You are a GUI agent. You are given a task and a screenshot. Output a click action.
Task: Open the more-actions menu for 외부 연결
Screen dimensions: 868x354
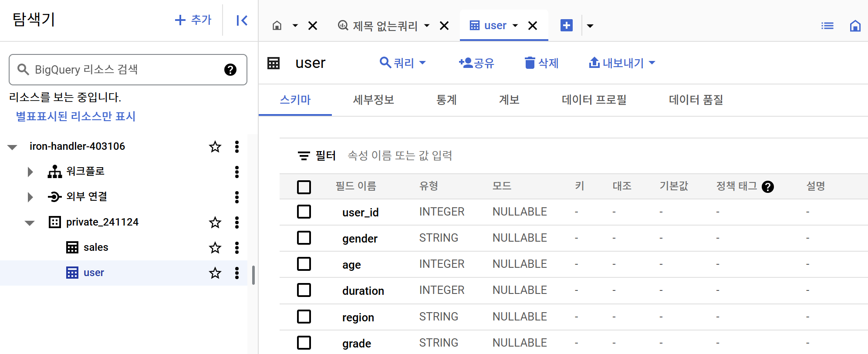(x=237, y=197)
